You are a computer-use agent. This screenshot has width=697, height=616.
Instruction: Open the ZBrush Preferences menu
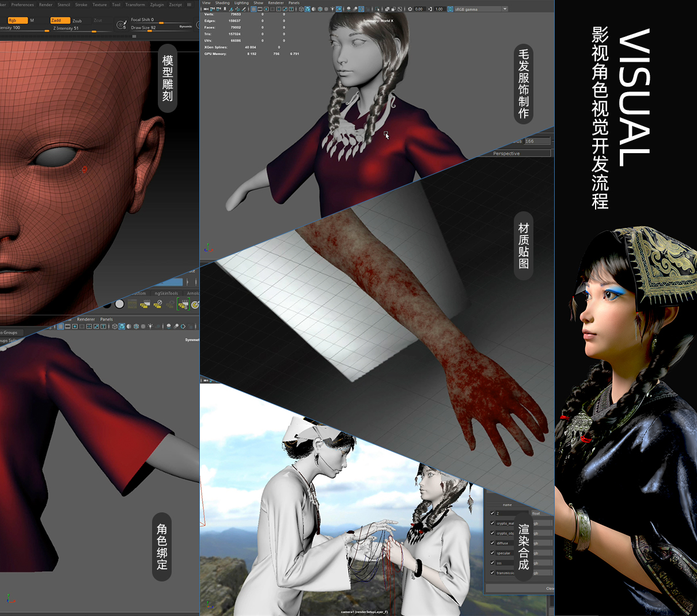pos(22,5)
